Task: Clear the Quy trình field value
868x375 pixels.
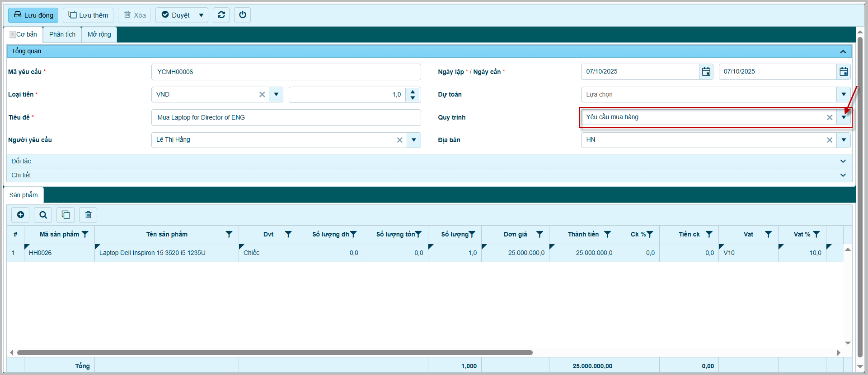Action: tap(830, 117)
